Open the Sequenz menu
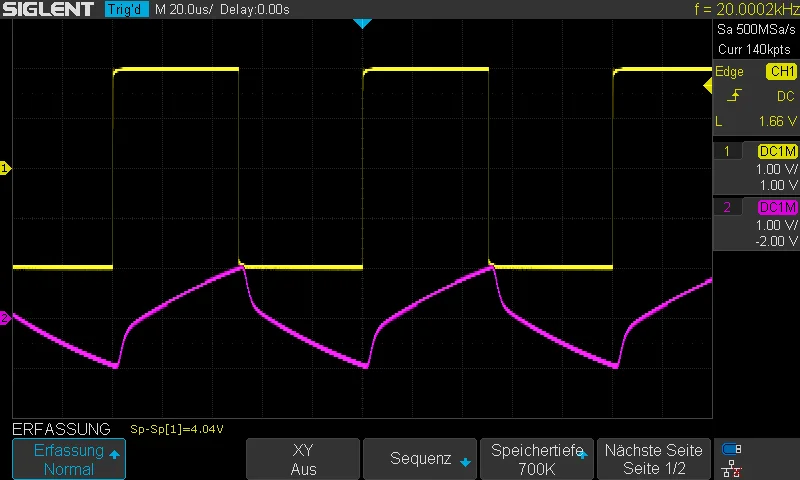The width and height of the screenshot is (800, 480). (420, 459)
